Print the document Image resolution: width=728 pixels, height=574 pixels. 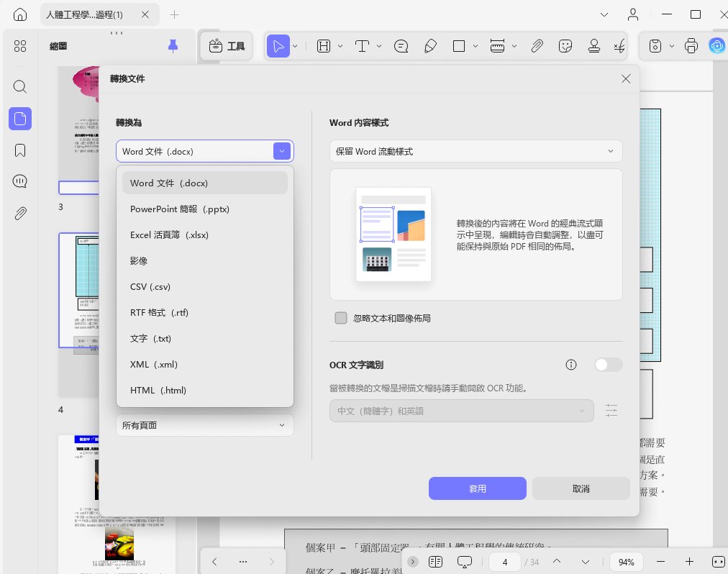(x=691, y=46)
